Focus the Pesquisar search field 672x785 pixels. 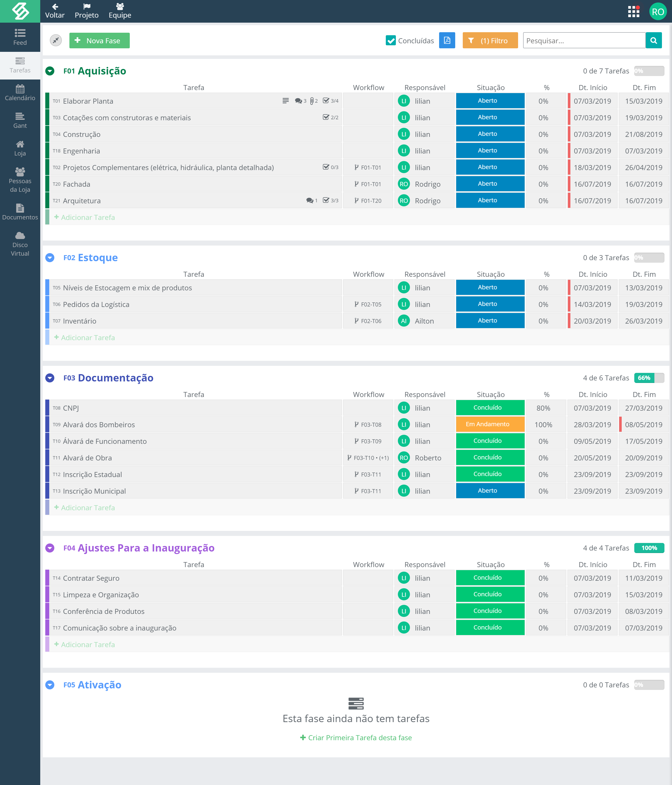tap(584, 40)
